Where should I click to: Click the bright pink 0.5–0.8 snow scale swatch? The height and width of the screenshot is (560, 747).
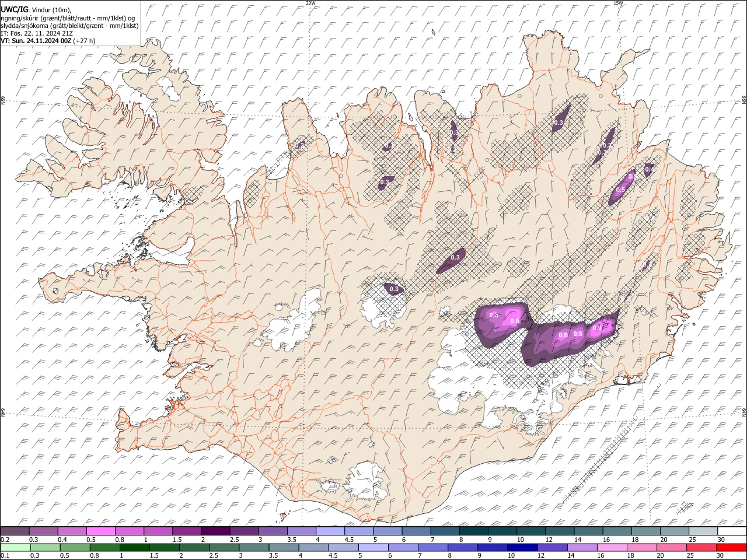coord(100,531)
